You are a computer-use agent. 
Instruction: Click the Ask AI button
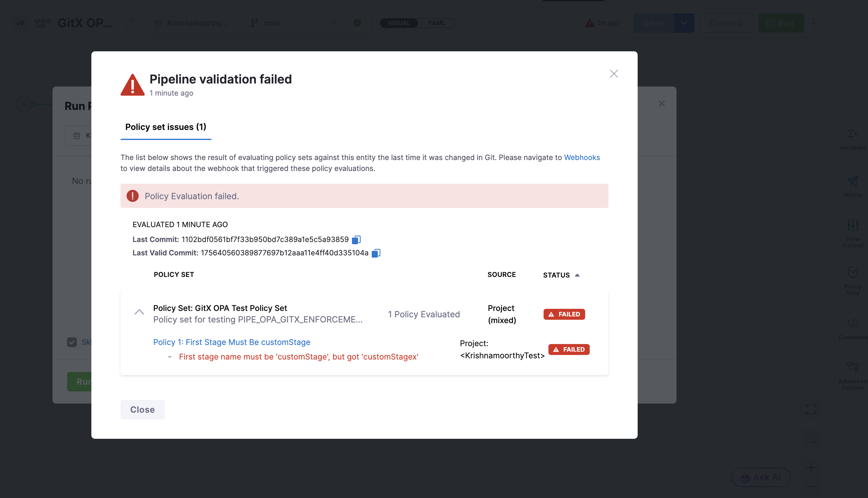pyautogui.click(x=761, y=477)
